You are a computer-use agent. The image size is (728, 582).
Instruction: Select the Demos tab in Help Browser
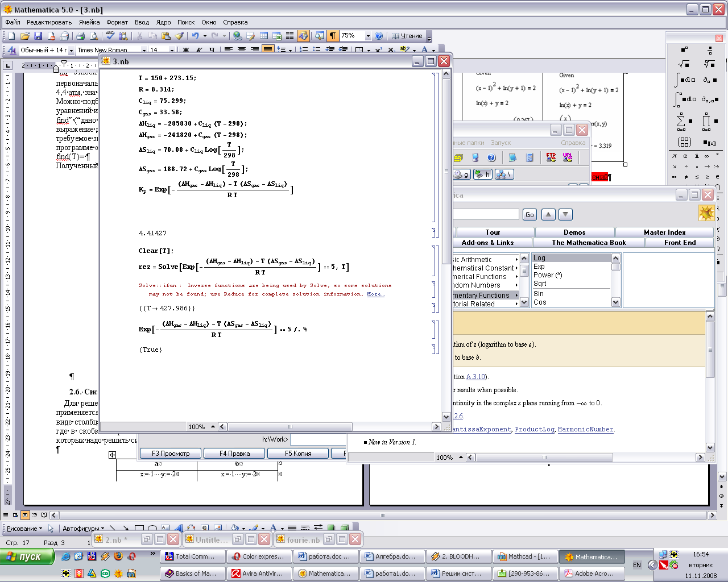click(x=574, y=232)
